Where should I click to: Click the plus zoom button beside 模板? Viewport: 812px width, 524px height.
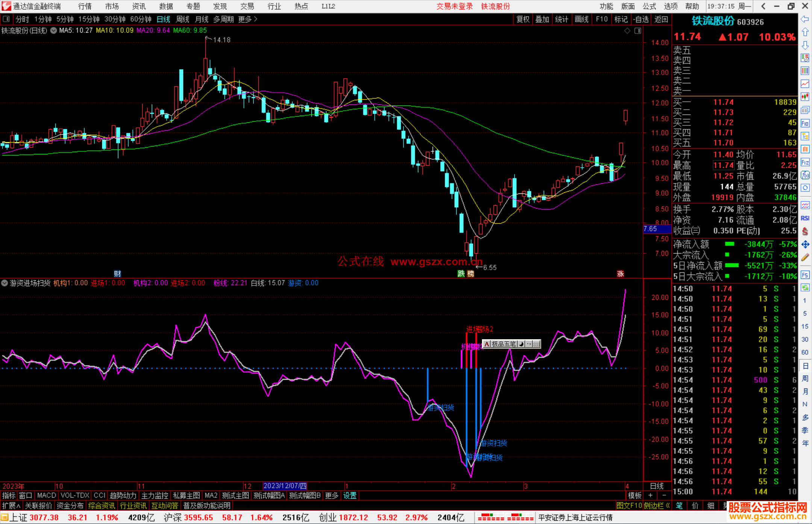[650, 495]
